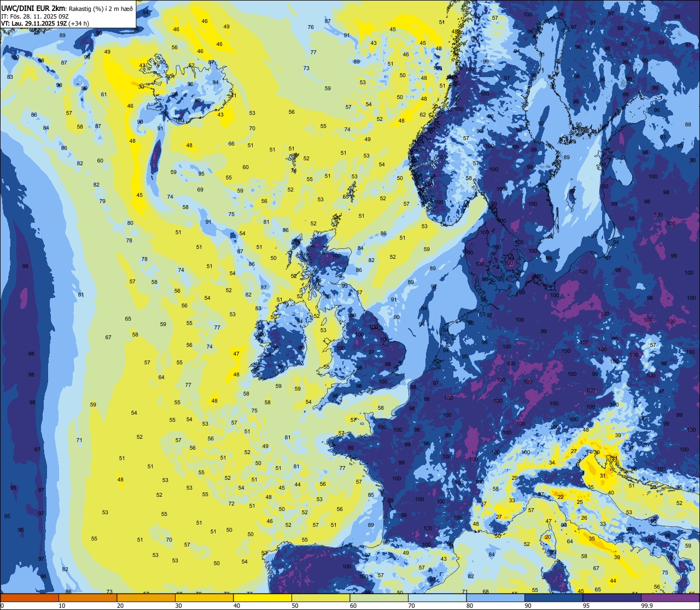Image resolution: width=700 pixels, height=610 pixels.
Task: Click the 20–30% light orange legend swatch
Action: tap(146, 597)
